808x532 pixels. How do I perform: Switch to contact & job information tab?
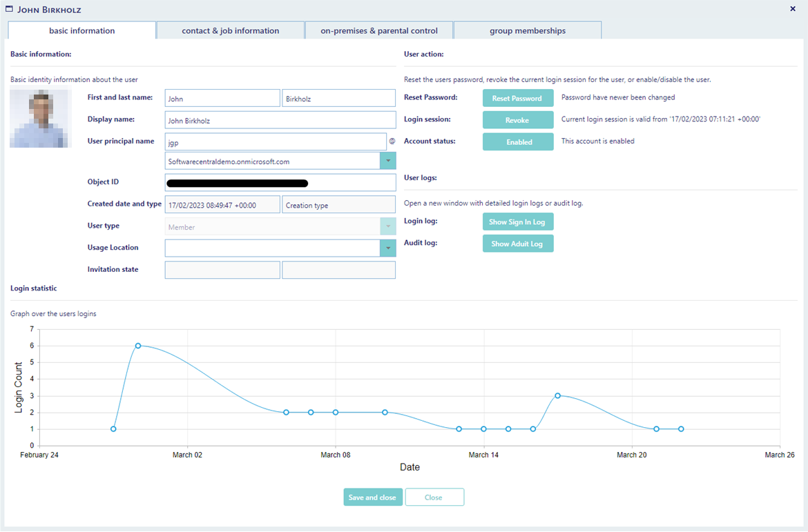(231, 30)
